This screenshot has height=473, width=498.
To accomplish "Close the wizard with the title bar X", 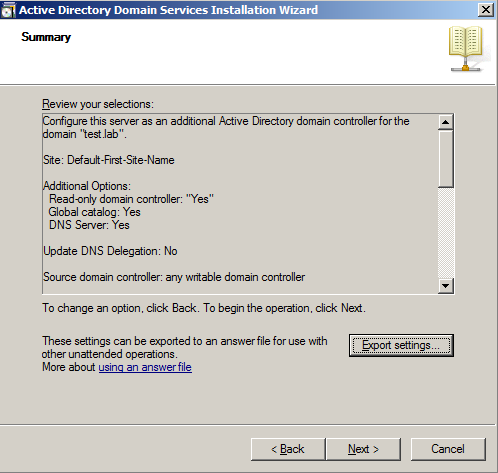I will tap(486, 10).
